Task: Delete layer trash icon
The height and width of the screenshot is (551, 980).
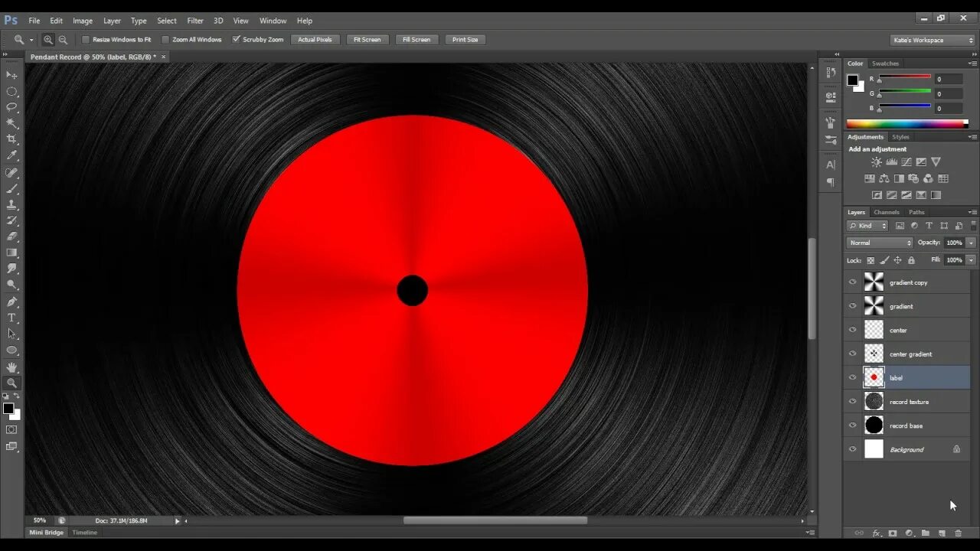Action: point(958,533)
